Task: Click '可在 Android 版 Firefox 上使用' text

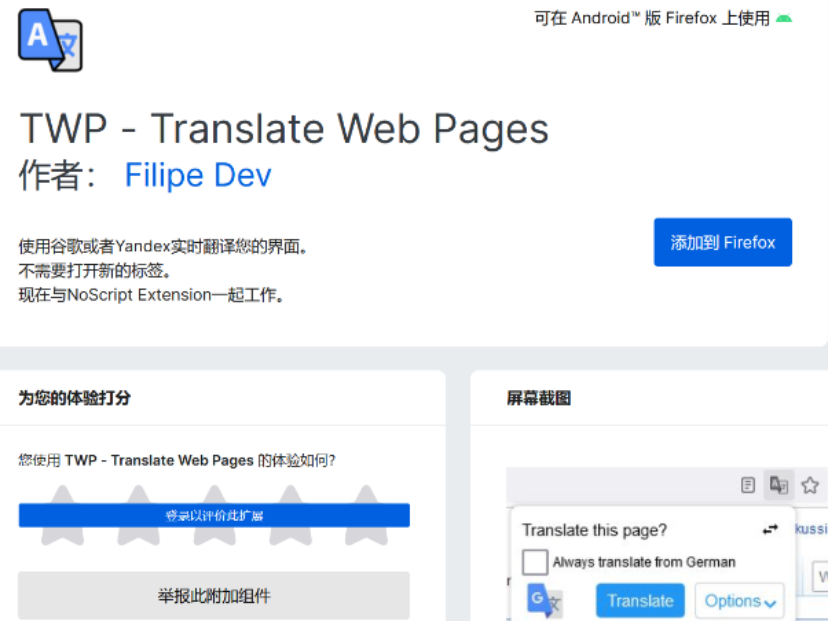Action: tap(652, 18)
